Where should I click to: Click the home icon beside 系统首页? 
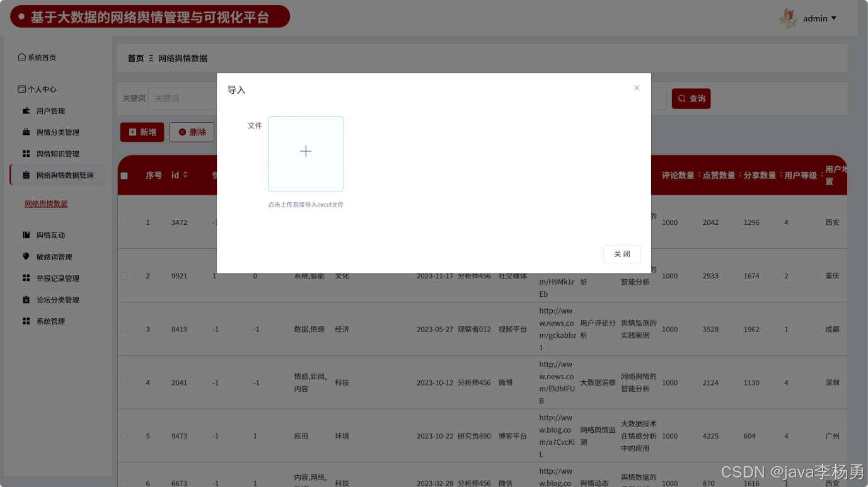pos(22,57)
